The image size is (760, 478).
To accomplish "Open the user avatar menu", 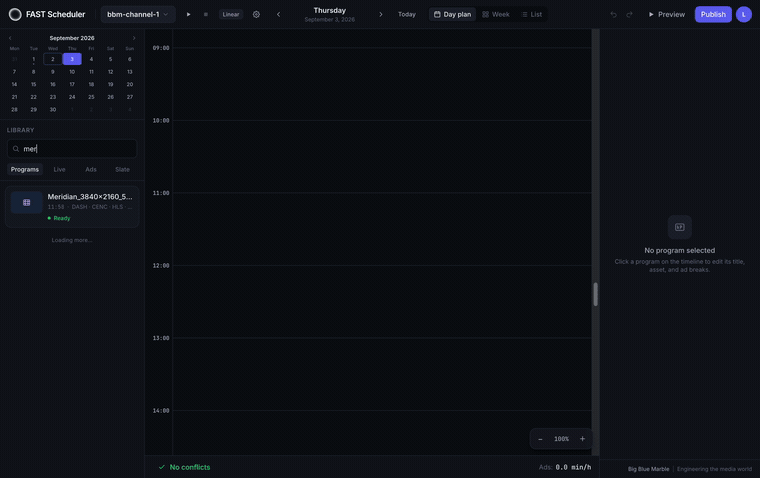I will tap(744, 15).
